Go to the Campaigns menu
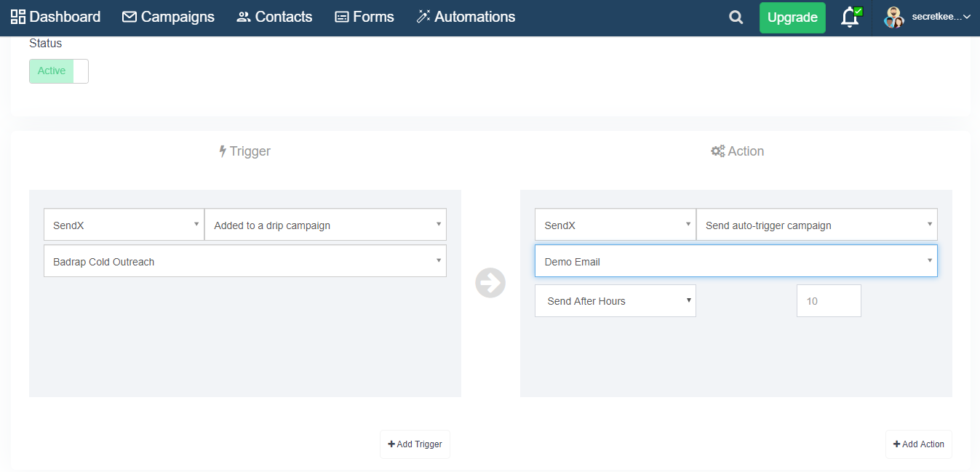Image resolution: width=980 pixels, height=472 pixels. tap(168, 17)
